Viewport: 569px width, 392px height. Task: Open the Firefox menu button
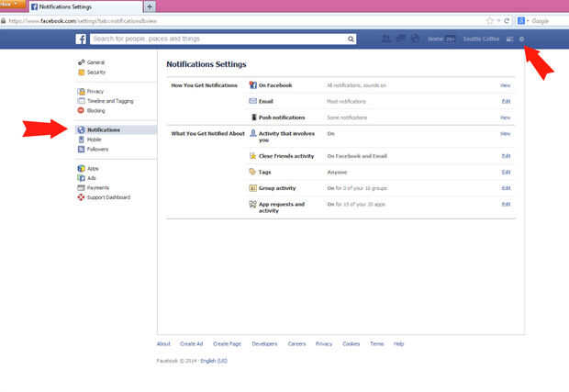pyautogui.click(x=12, y=4)
